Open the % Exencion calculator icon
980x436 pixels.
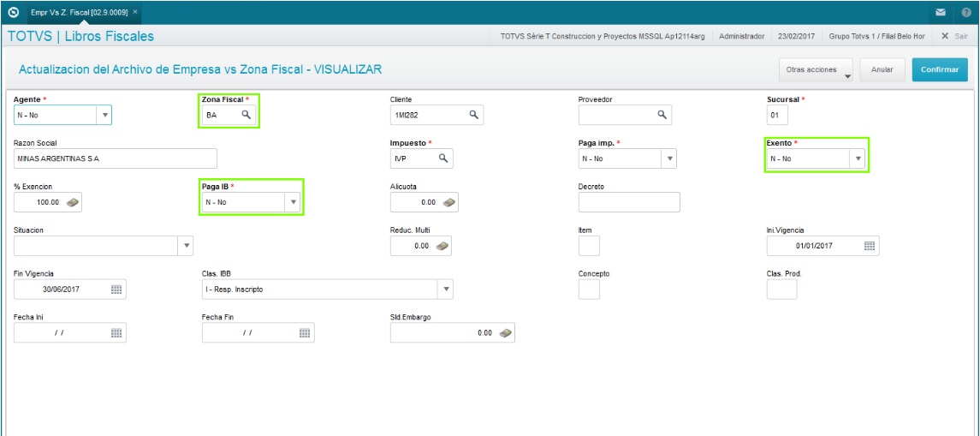pos(73,202)
